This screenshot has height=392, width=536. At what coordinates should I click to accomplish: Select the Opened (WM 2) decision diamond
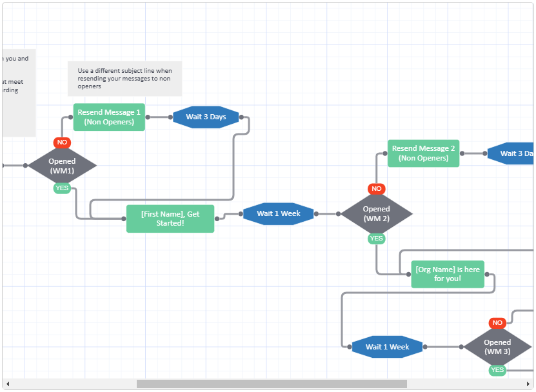[x=377, y=213]
